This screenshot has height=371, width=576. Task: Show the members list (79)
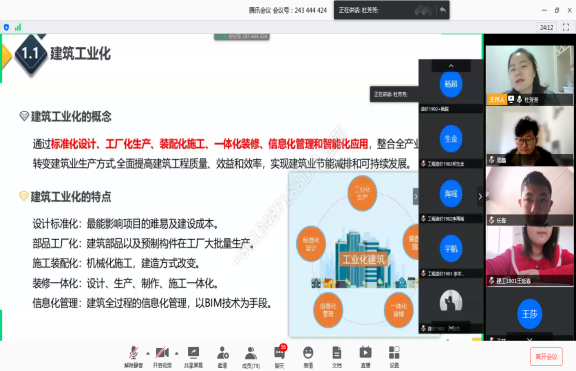click(251, 357)
